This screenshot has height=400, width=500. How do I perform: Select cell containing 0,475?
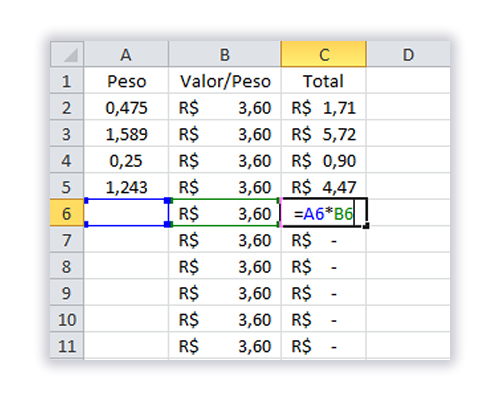click(x=126, y=107)
